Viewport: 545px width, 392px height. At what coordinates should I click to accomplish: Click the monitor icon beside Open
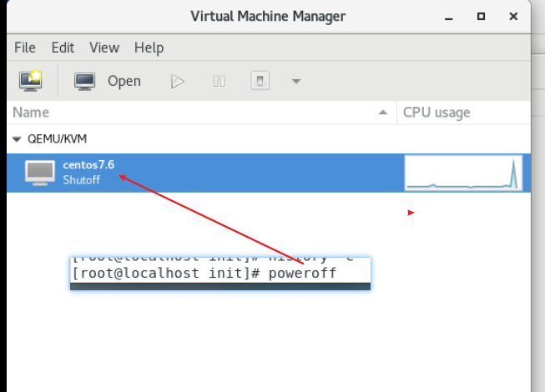85,81
